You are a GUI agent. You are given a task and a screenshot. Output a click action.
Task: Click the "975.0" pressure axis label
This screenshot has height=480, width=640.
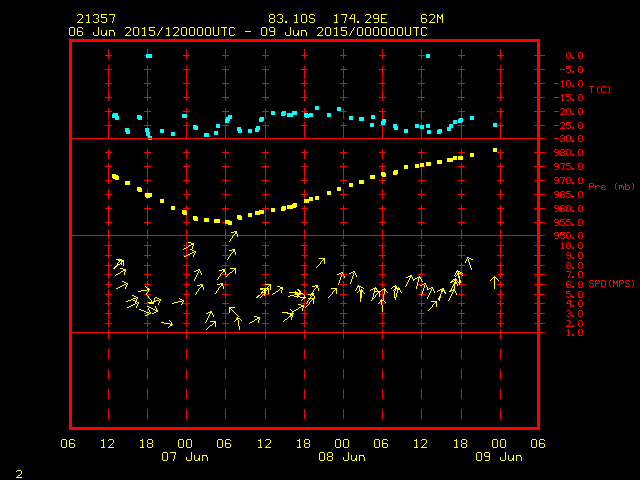[x=569, y=167]
